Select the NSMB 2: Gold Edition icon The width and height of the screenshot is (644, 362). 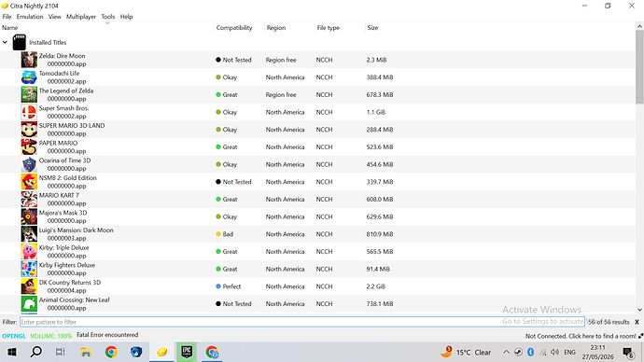coord(29,182)
